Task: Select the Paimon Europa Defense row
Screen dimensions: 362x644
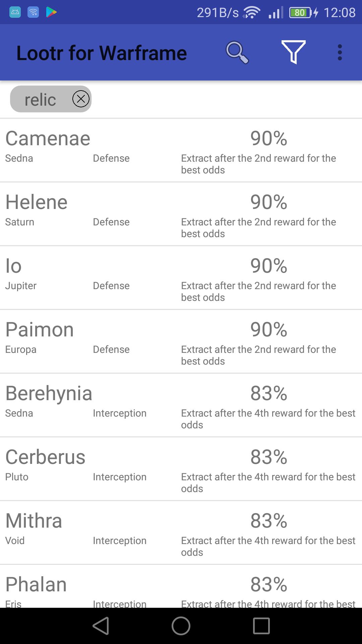Action: tap(181, 341)
